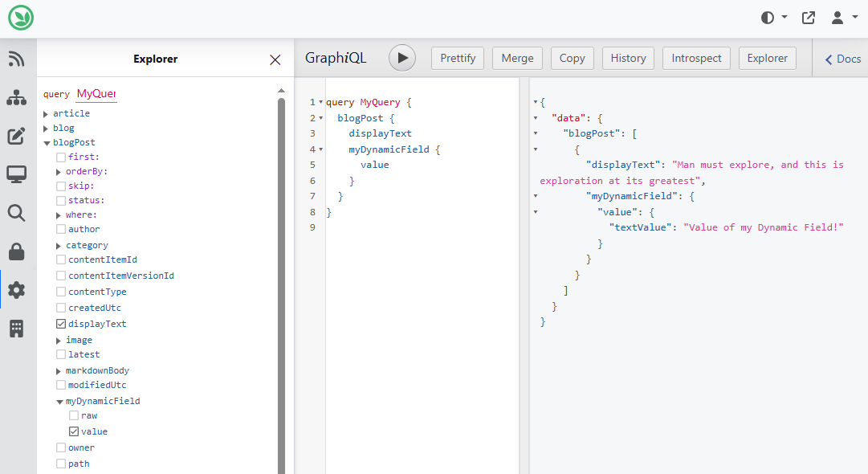868x474 pixels.
Task: Click the Orchard Core leaf logo
Action: pyautogui.click(x=21, y=18)
